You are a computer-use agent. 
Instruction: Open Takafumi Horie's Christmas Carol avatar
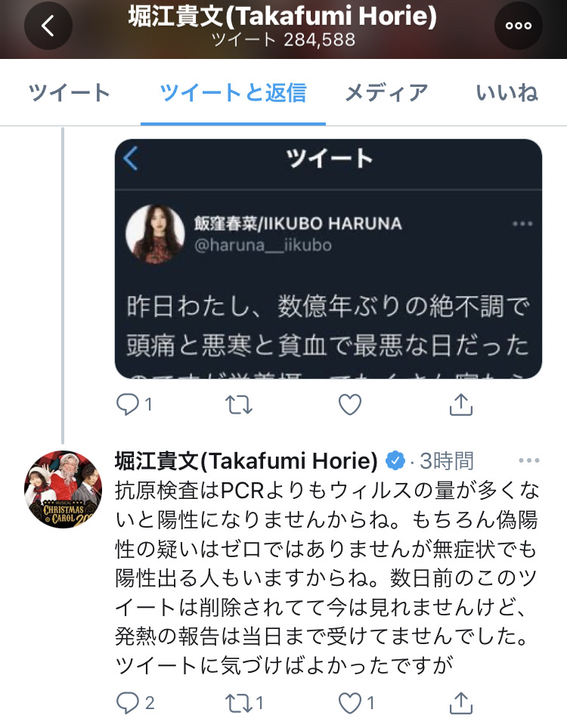click(64, 489)
